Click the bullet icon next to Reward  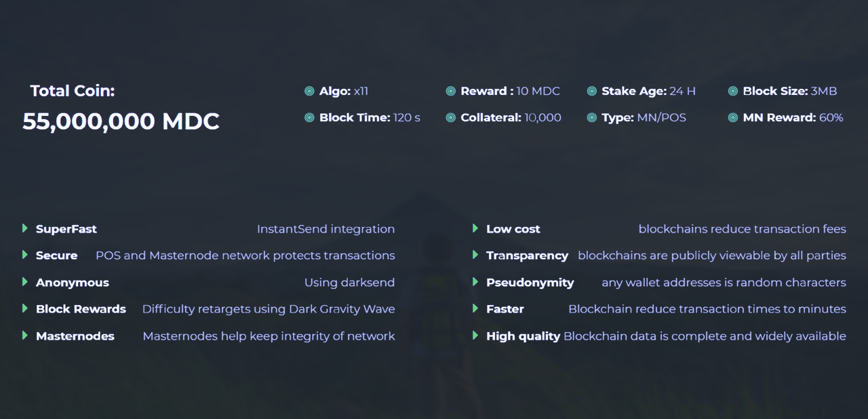click(x=450, y=91)
